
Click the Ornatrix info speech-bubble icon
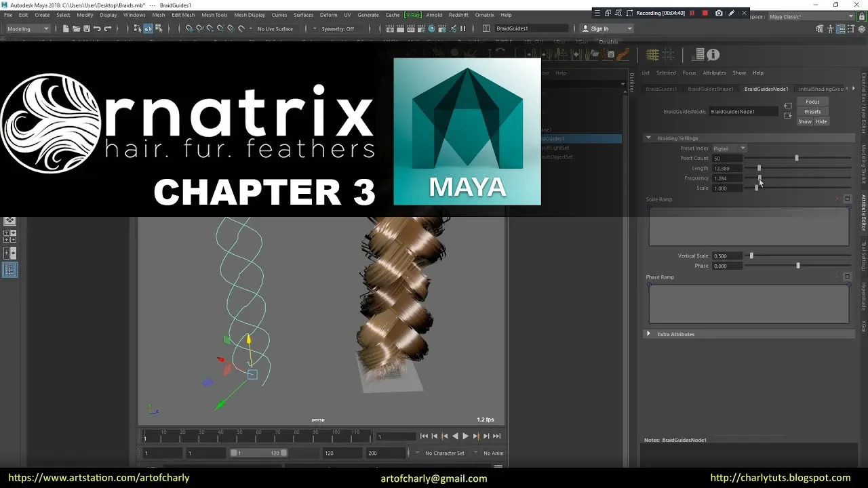713,55
